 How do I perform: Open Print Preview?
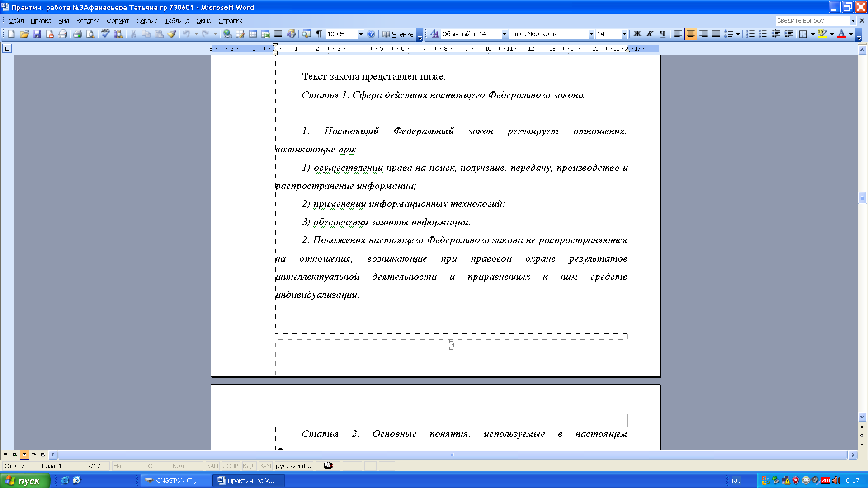coord(90,34)
